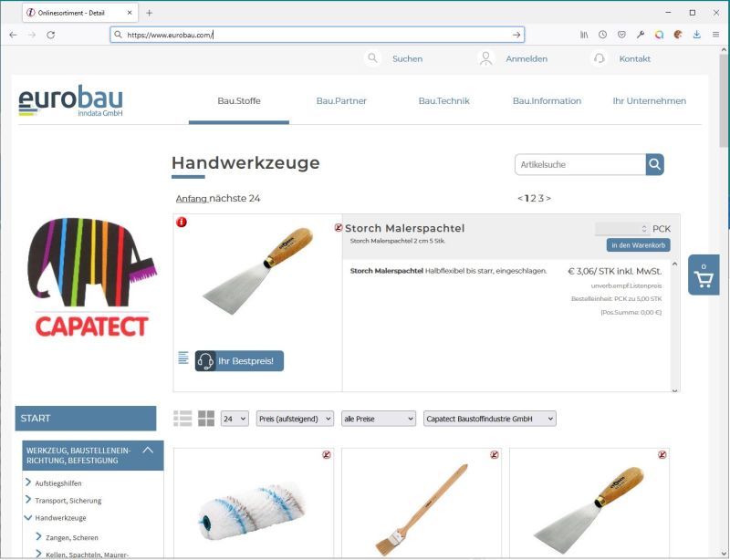Click the red icon on paint roller card
This screenshot has height=560, width=730.
tap(327, 455)
